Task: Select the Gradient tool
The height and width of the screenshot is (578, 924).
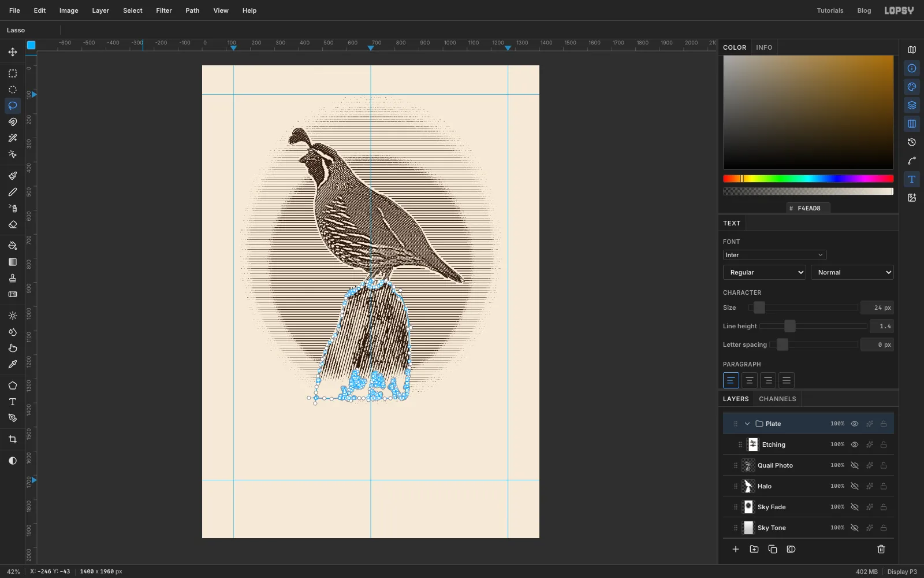Action: pos(13,262)
